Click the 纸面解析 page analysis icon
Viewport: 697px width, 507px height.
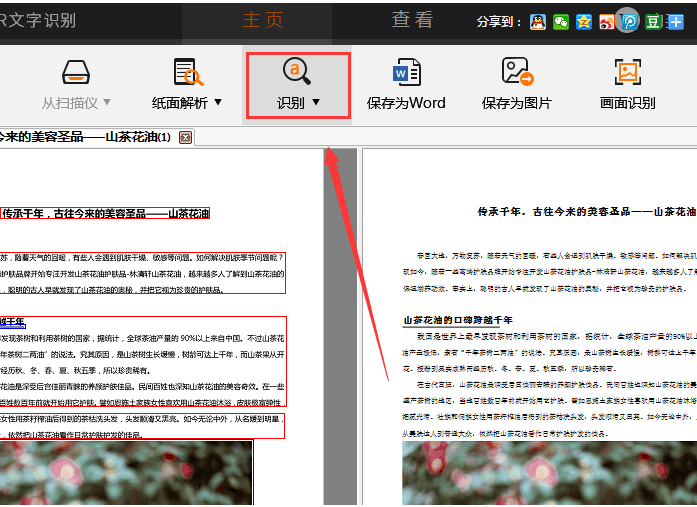[x=188, y=72]
